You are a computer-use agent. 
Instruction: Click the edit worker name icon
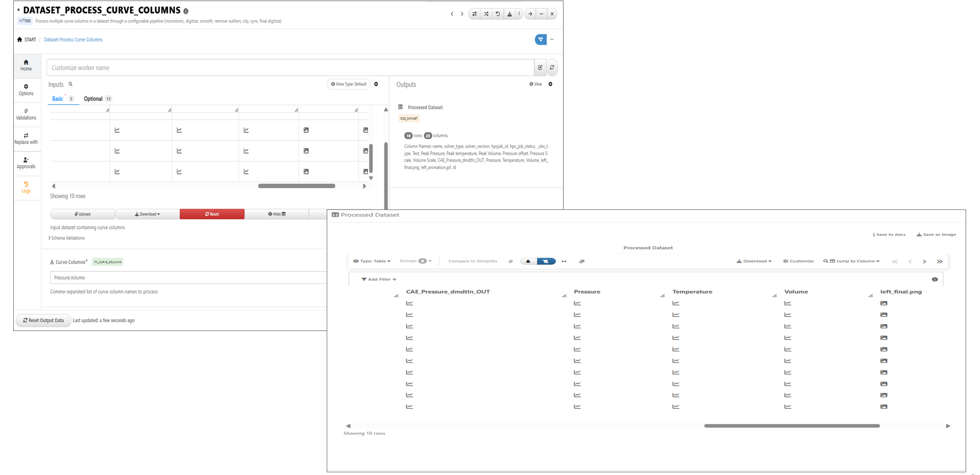click(x=540, y=67)
